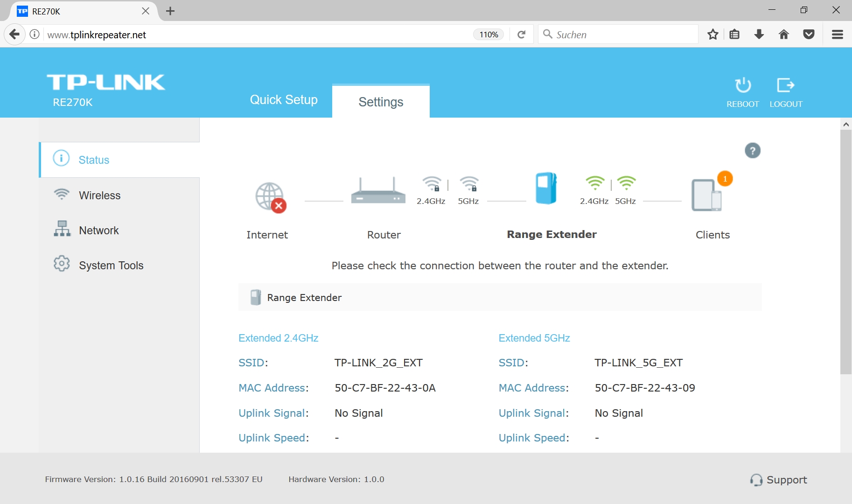852x504 pixels.
Task: Click the Pocket icon in toolbar
Action: click(809, 35)
